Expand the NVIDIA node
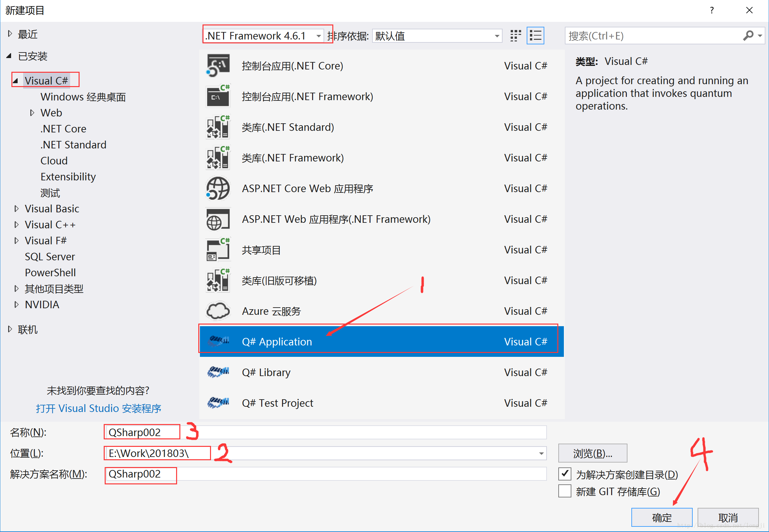This screenshot has height=532, width=769. coord(16,305)
